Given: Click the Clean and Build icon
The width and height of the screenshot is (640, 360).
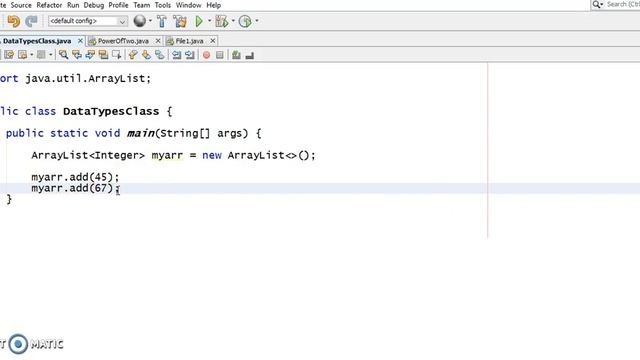Looking at the screenshot, I should point(180,21).
